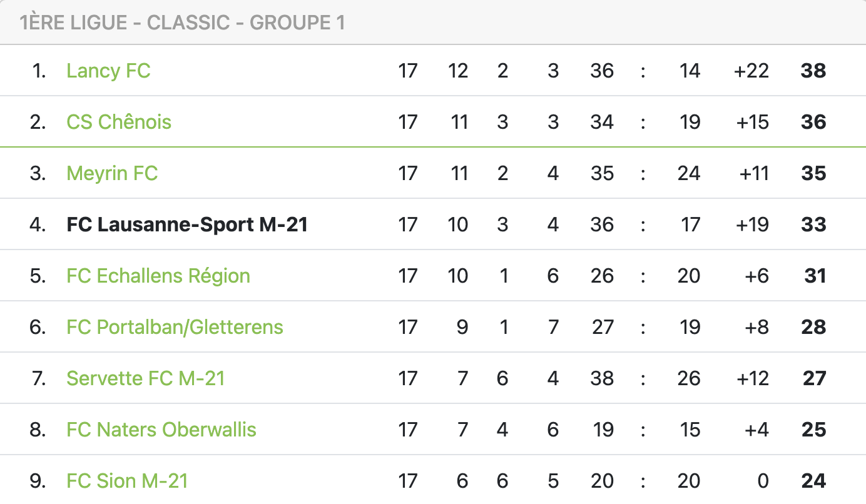Click the 33 points for Lausanne-Sport M-21
This screenshot has height=504, width=866.
tap(813, 224)
